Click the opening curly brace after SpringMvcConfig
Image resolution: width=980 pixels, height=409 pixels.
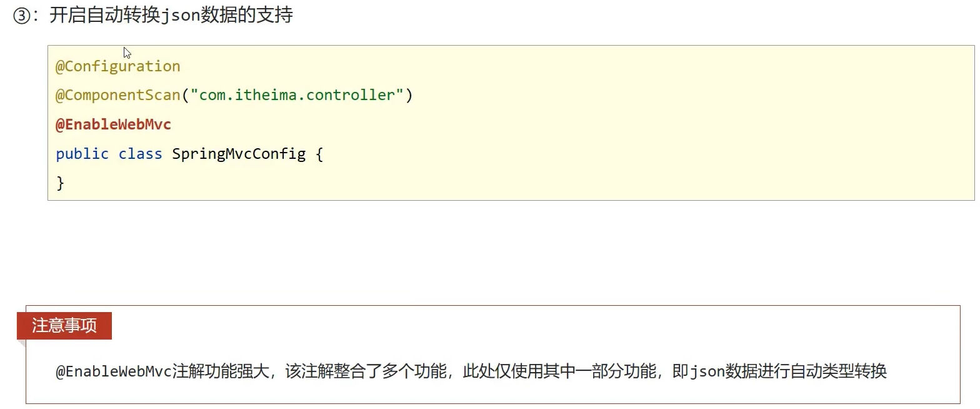click(x=319, y=154)
